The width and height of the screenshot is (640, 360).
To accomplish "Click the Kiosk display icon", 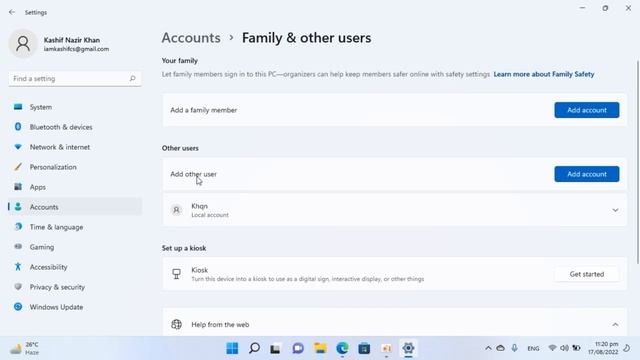I will [176, 274].
